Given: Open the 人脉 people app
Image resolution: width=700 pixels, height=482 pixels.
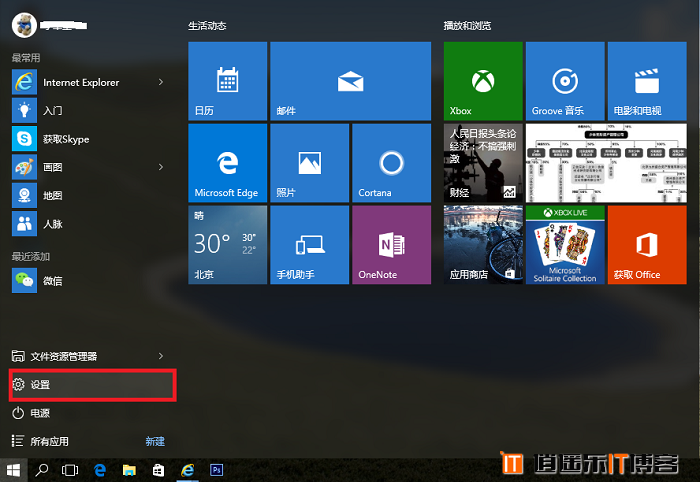Looking at the screenshot, I should pyautogui.click(x=89, y=224).
